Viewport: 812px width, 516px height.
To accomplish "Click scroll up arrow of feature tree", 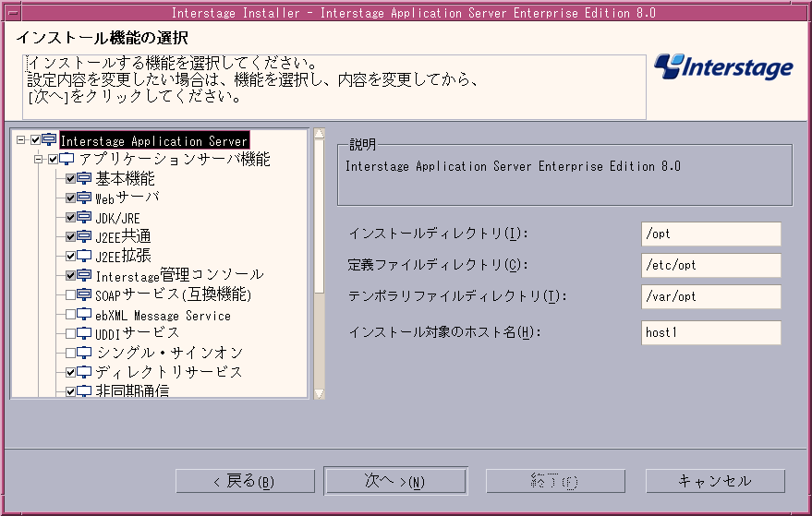I will click(x=319, y=134).
